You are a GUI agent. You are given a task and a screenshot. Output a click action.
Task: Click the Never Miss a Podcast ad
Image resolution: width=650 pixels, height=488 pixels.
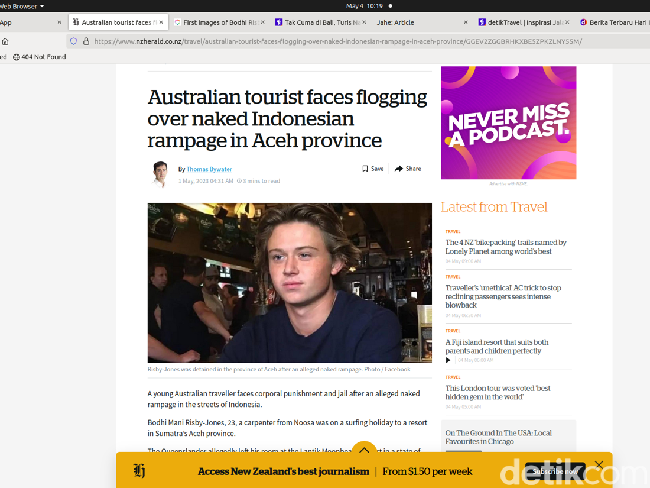click(x=510, y=123)
